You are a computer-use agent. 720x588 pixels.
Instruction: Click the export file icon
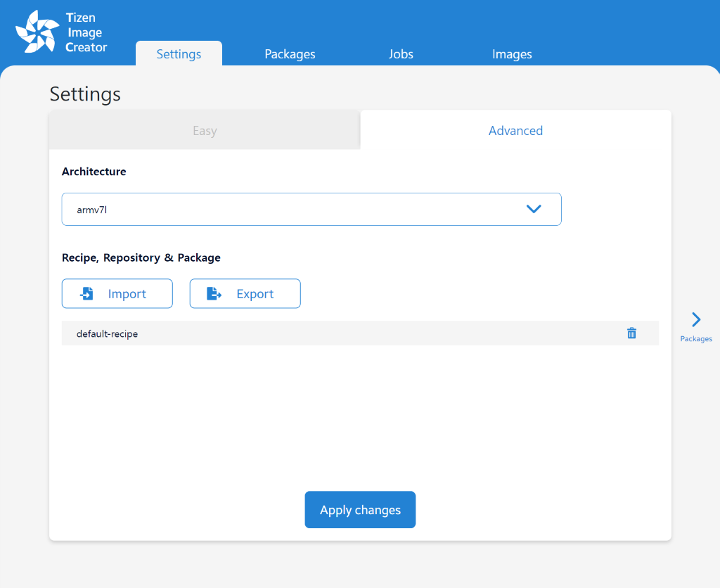(214, 294)
